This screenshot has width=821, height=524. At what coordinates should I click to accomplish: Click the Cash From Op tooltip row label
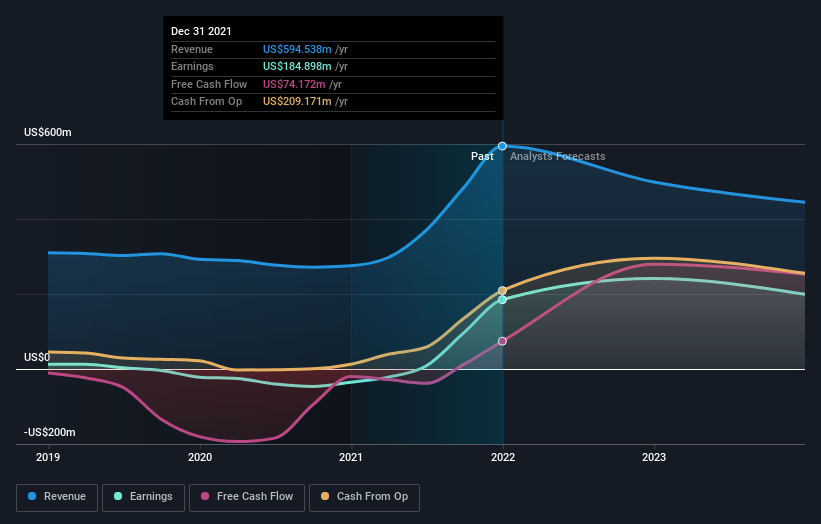point(206,102)
